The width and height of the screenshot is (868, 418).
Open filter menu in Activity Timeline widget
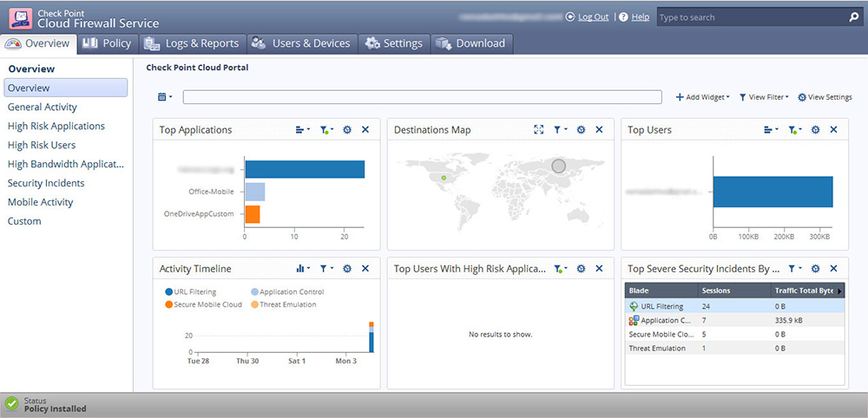click(x=326, y=269)
